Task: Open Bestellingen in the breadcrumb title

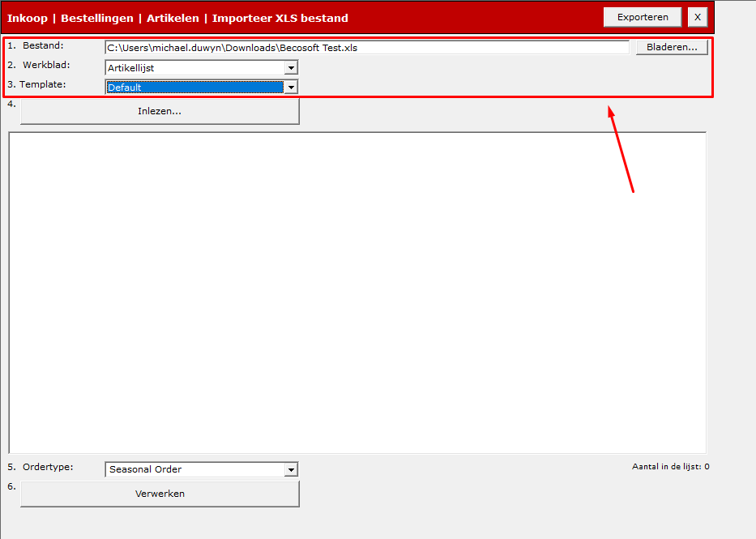Action: tap(97, 19)
